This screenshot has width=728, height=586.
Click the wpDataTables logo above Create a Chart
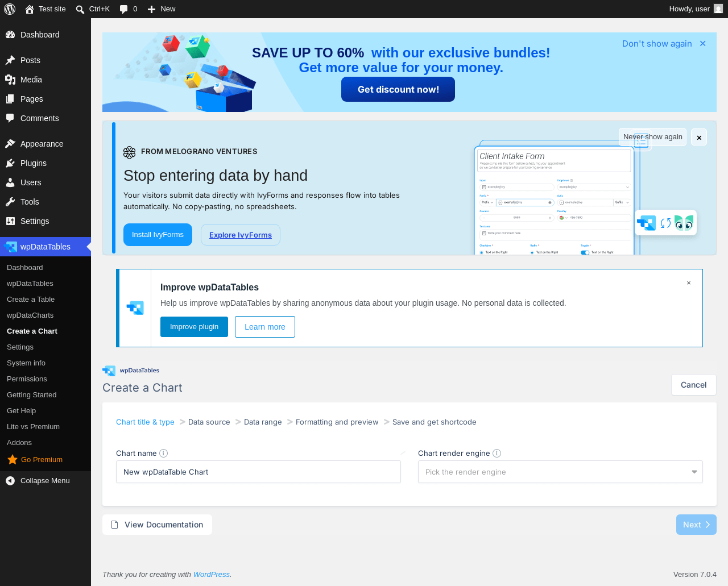pyautogui.click(x=131, y=371)
